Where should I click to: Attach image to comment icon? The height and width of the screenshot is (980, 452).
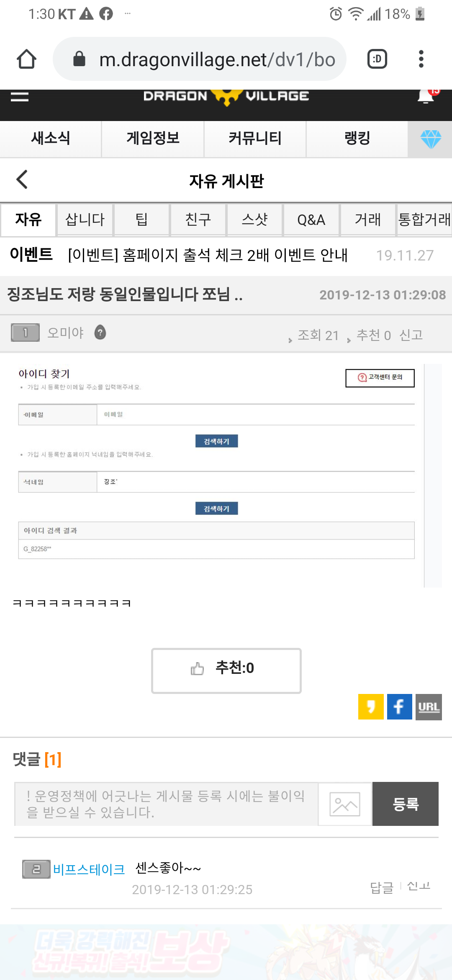[x=345, y=804]
